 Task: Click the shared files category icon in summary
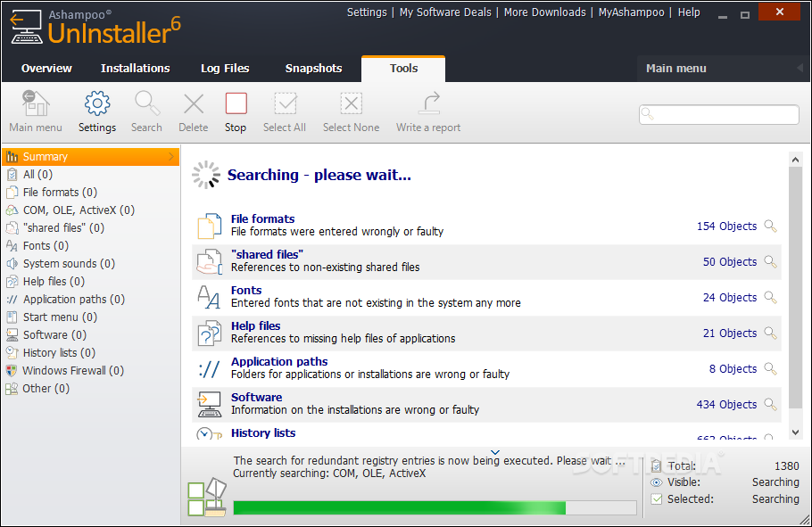(x=209, y=262)
